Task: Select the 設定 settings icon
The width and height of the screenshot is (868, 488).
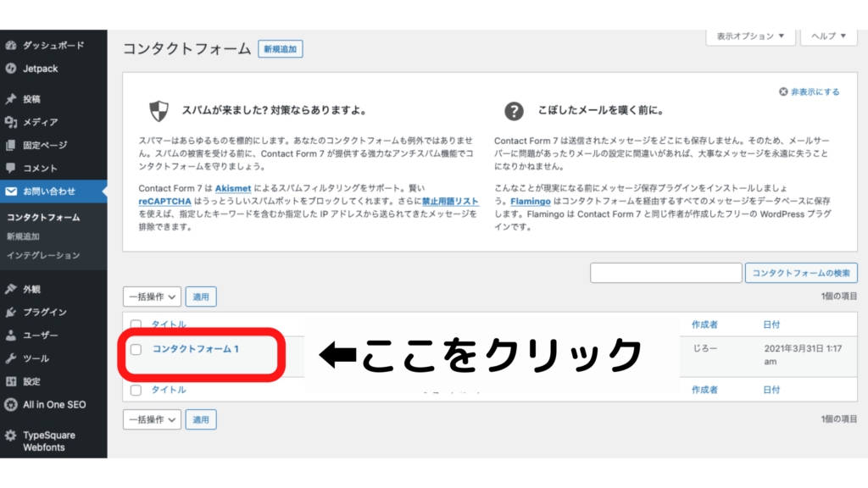Action: click(10, 381)
